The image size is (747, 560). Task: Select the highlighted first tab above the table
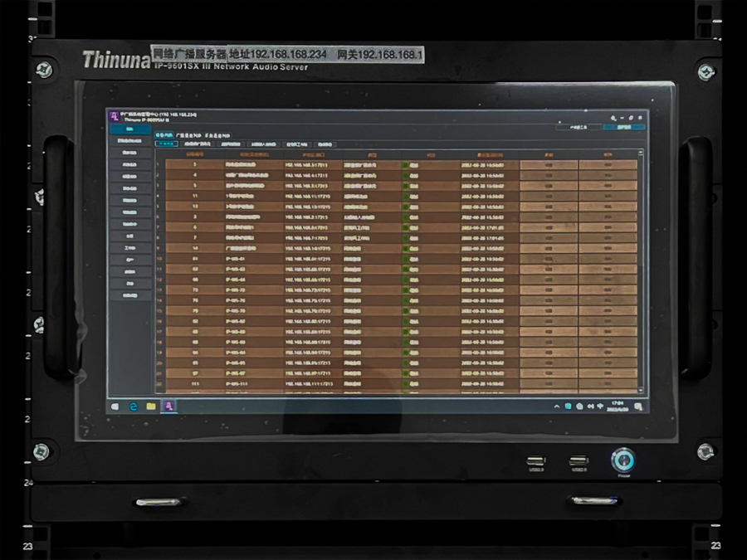coord(167,144)
